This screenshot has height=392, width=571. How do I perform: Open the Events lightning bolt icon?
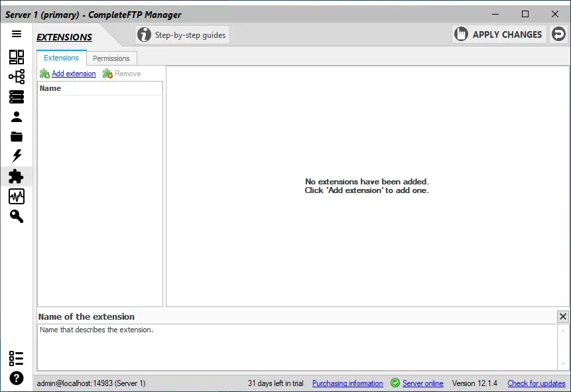coord(17,156)
